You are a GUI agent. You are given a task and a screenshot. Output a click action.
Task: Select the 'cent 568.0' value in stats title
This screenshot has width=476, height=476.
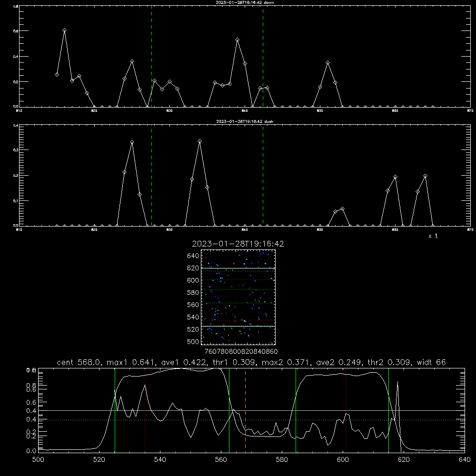tap(79, 362)
